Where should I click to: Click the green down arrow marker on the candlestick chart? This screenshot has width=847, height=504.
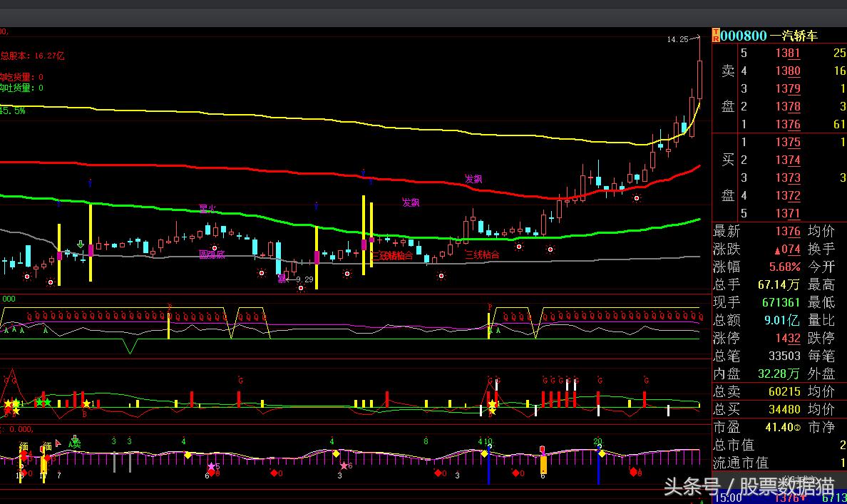point(81,245)
